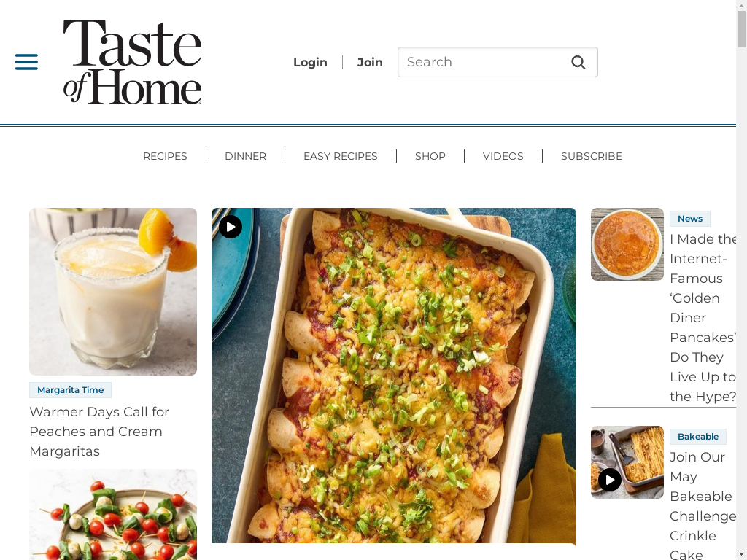Click the Login link
Image resolution: width=747 pixels, height=560 pixels.
coord(310,63)
